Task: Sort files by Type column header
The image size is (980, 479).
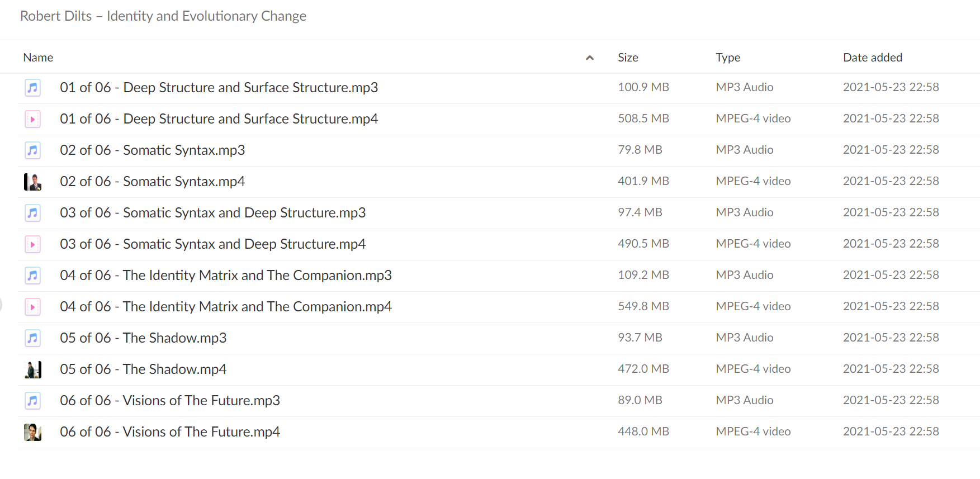Action: pos(728,58)
